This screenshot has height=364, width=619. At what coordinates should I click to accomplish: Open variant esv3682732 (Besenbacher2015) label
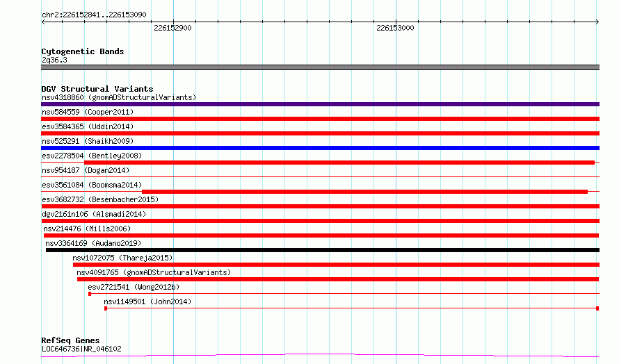pos(100,199)
